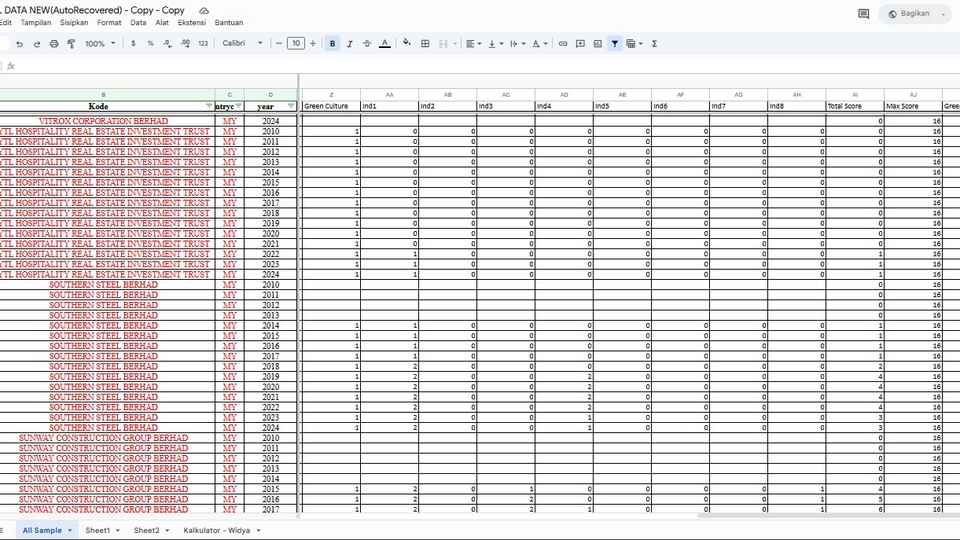
Task: Open the country column filter
Action: point(239,106)
